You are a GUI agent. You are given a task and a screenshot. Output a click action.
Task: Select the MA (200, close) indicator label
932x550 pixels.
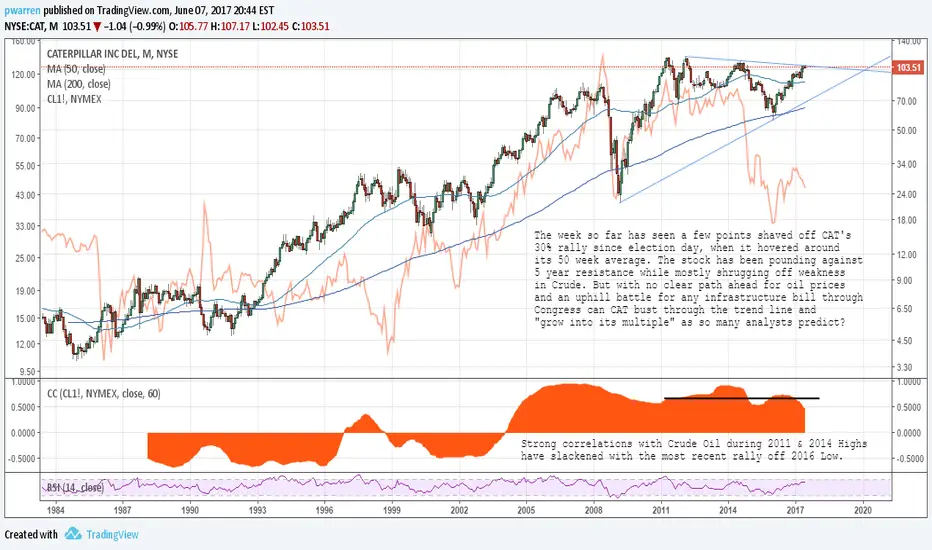78,84
